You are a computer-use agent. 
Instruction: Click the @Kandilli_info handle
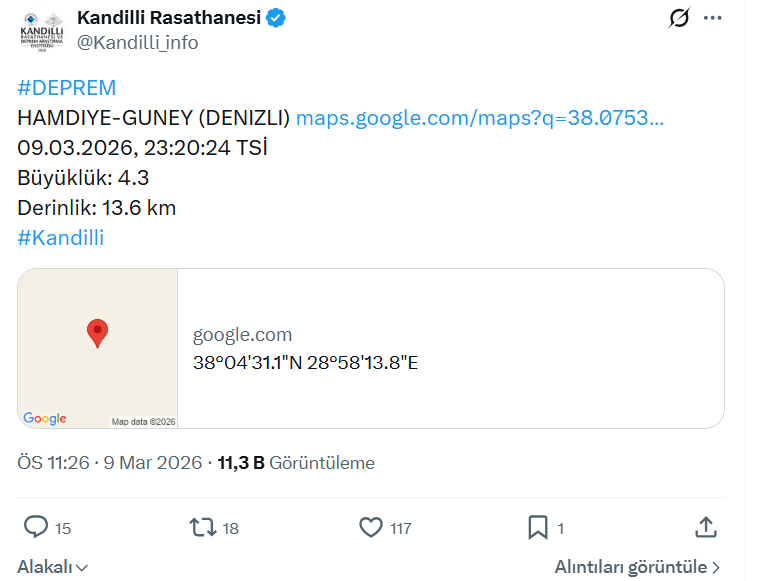tap(137, 42)
